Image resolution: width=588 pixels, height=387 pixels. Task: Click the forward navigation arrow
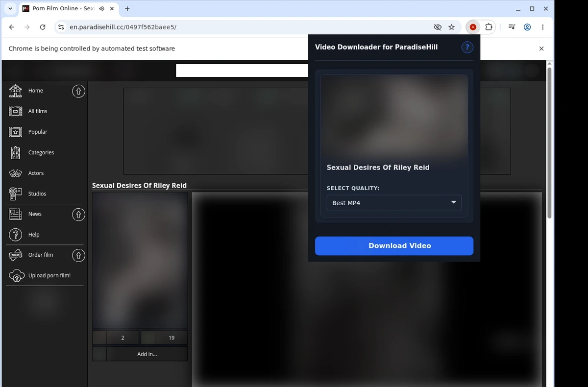click(27, 27)
